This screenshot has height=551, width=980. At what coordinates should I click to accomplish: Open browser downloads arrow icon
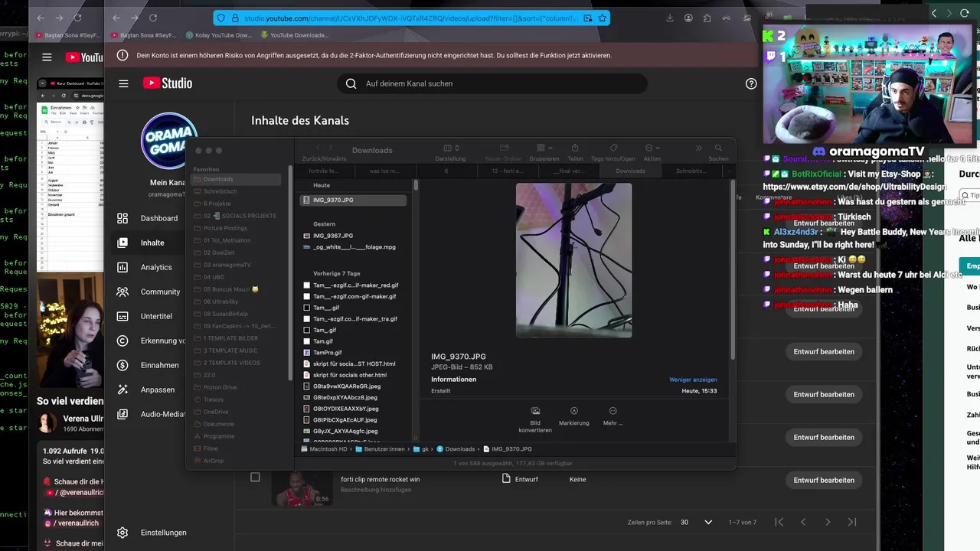[670, 18]
